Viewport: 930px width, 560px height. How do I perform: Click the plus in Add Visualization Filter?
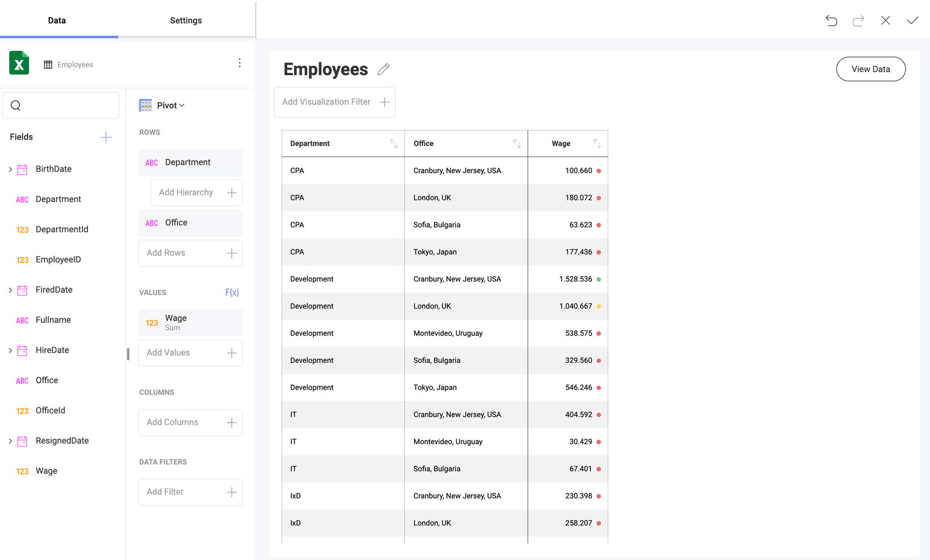385,102
